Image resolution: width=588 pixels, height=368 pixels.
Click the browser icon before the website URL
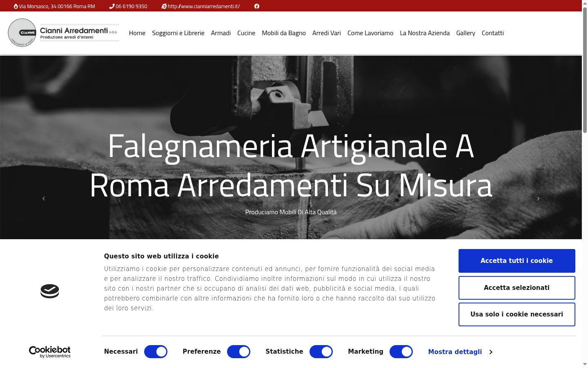point(164,6)
